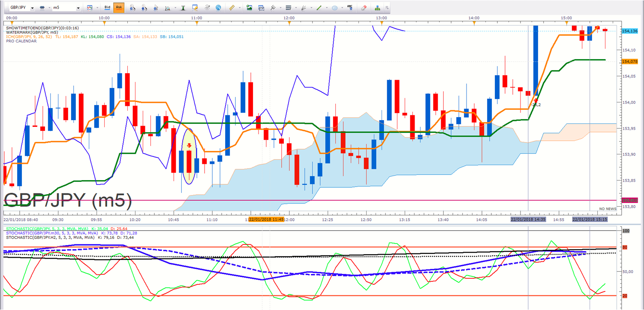Click the chart template window icon
The width and height of the screenshot is (644, 310).
point(261,8)
